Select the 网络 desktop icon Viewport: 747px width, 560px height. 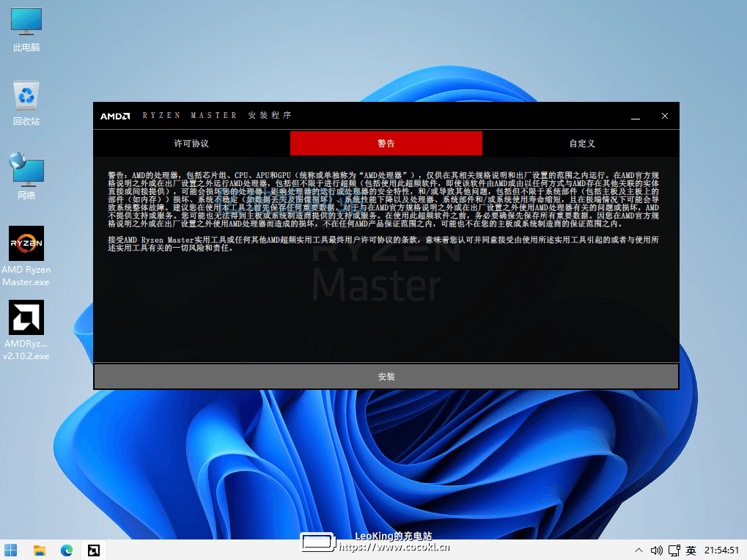[x=26, y=176]
